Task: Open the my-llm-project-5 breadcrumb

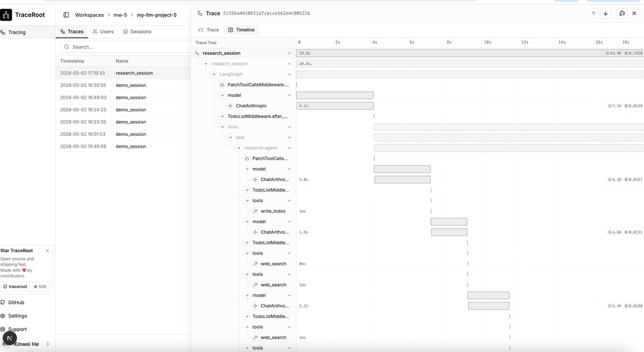Action: [x=157, y=15]
